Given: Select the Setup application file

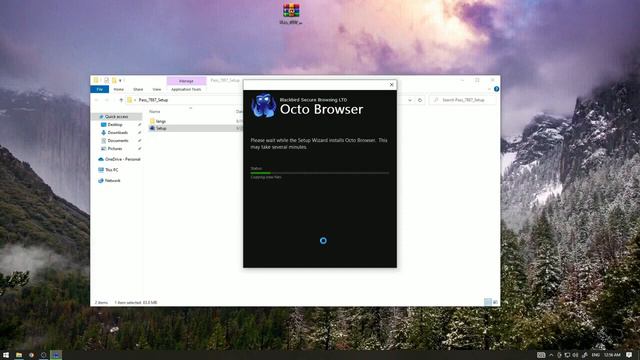Looking at the screenshot, I should coord(161,128).
